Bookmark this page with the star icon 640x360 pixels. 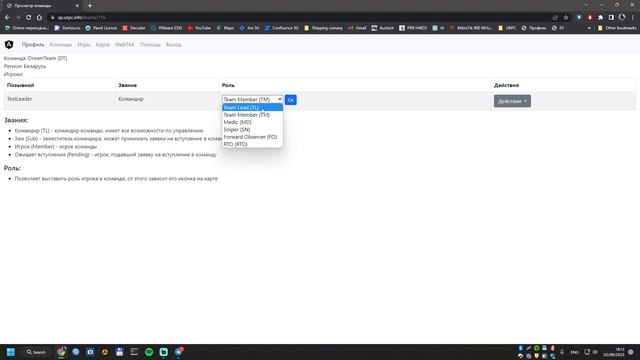pos(566,18)
